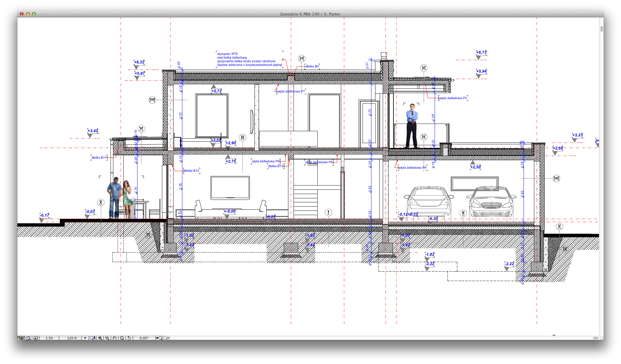The width and height of the screenshot is (621, 364).
Task: Click the increase/decrease zoom magnifier icon
Action: 93,338
